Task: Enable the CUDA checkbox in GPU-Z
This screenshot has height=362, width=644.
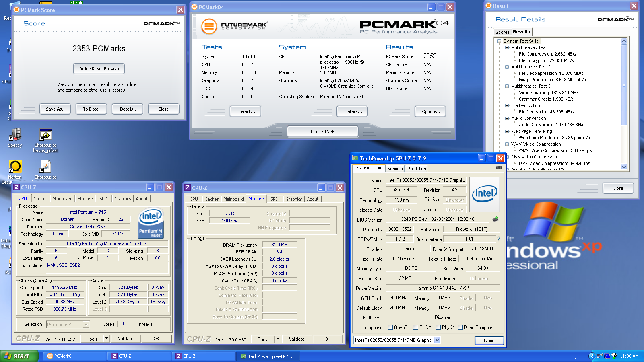Action: point(416,327)
